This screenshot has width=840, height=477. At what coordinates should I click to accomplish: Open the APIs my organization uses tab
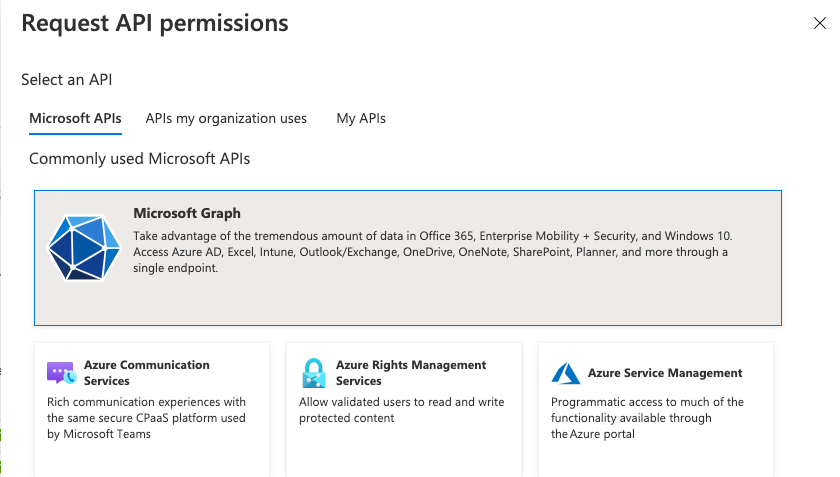point(226,118)
